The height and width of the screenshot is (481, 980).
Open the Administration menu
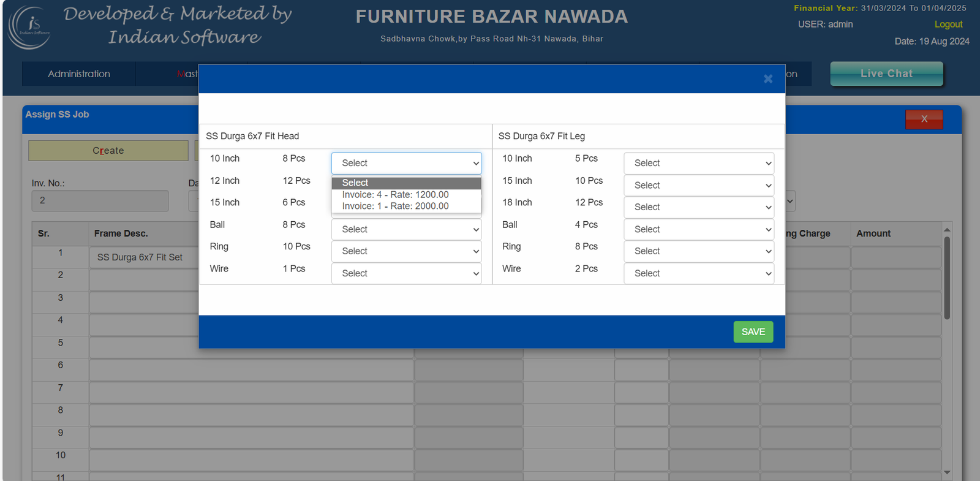79,74
